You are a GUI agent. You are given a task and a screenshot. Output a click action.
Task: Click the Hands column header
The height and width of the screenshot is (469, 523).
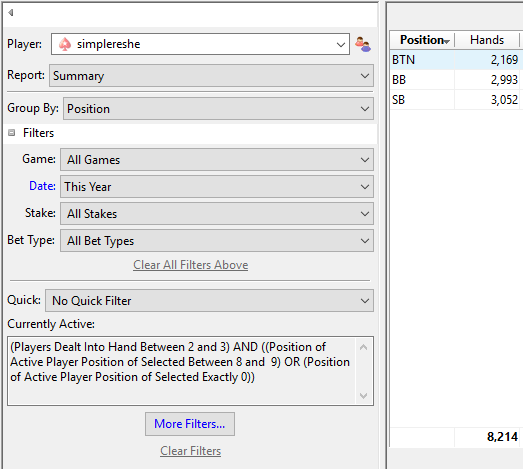[487, 40]
